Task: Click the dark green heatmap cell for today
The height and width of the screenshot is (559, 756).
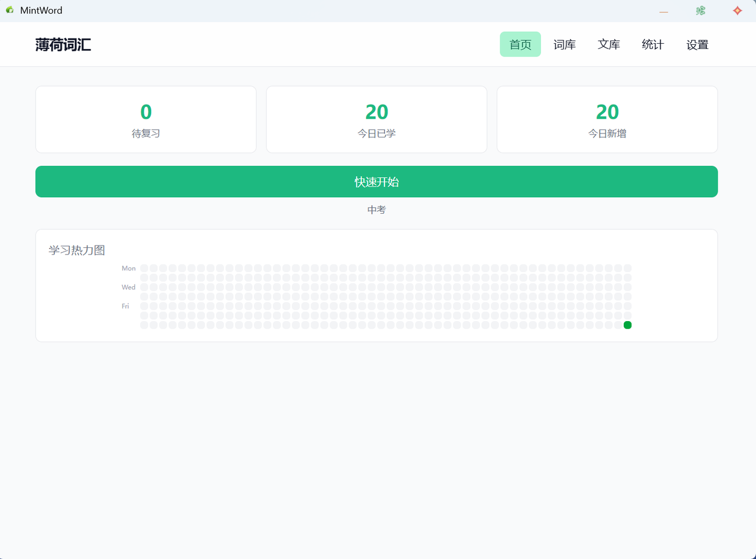Action: click(x=628, y=325)
